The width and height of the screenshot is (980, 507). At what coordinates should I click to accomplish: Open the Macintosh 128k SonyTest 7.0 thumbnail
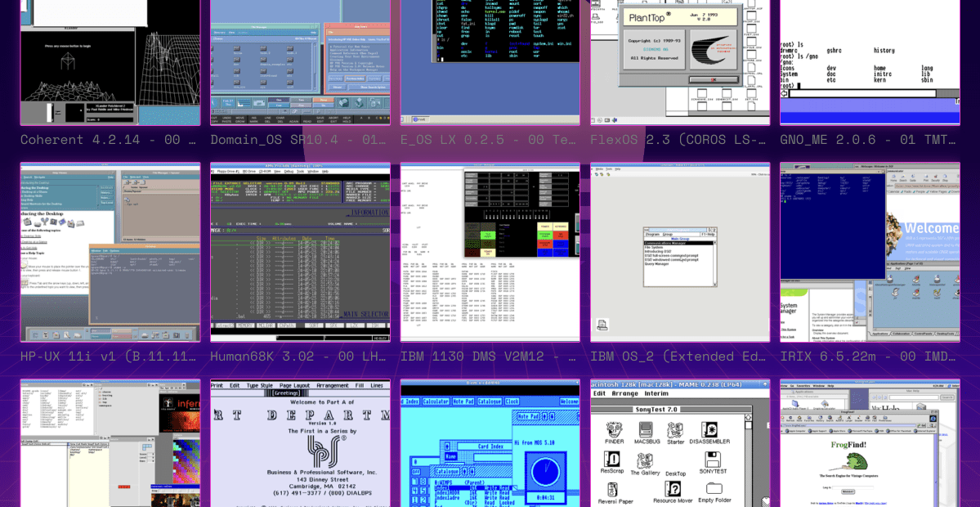(681, 443)
